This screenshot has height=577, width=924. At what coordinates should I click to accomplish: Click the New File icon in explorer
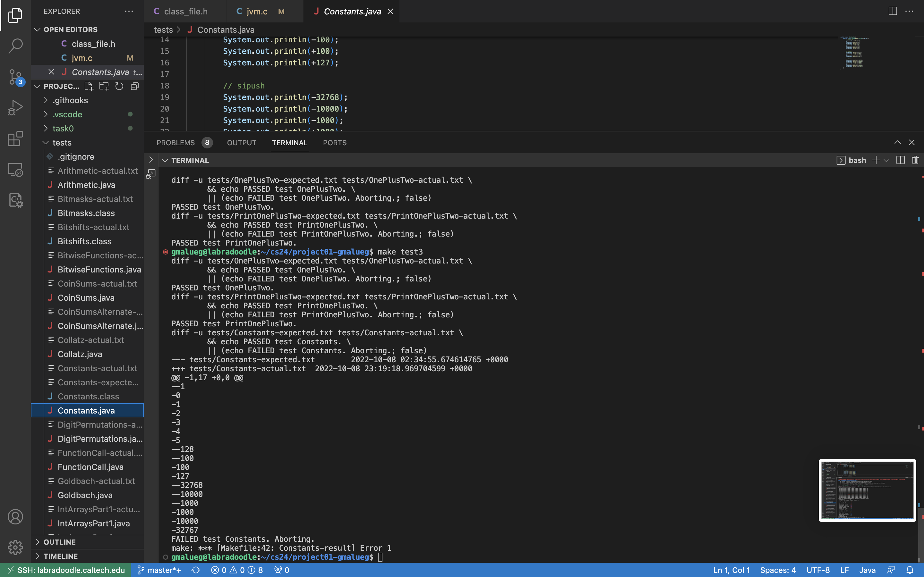pyautogui.click(x=89, y=86)
